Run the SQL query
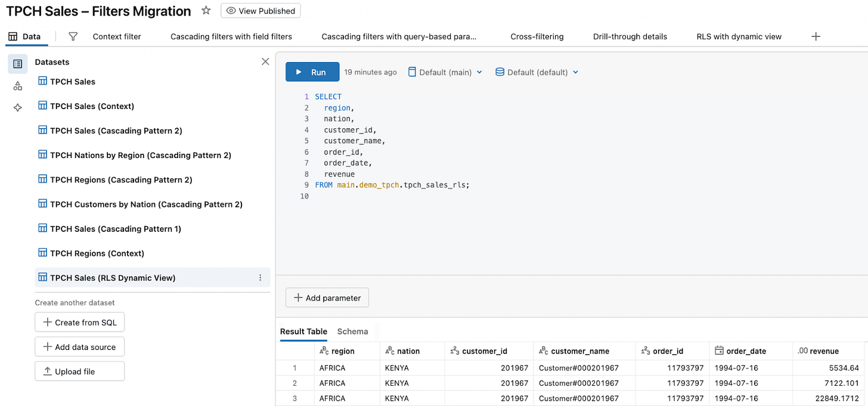 pos(312,72)
